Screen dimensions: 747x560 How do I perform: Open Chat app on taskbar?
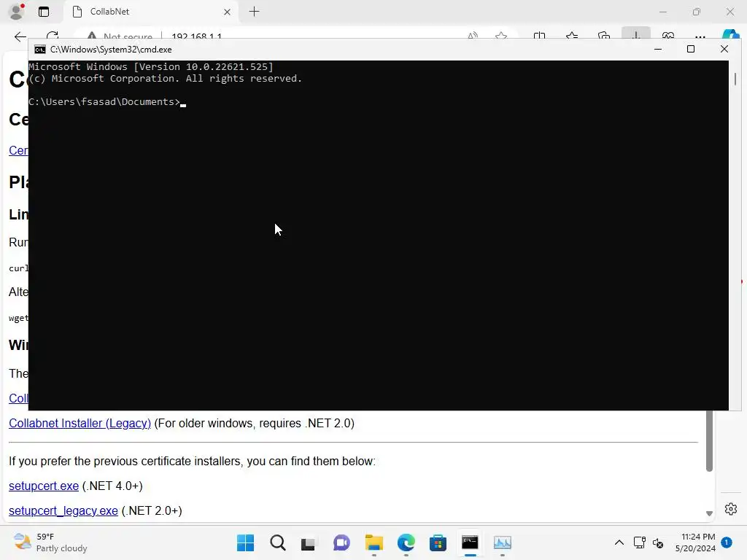click(341, 542)
